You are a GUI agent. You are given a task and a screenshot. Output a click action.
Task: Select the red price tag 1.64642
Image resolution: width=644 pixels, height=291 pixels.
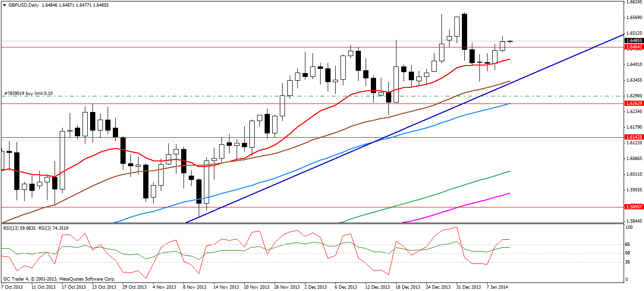pyautogui.click(x=634, y=47)
